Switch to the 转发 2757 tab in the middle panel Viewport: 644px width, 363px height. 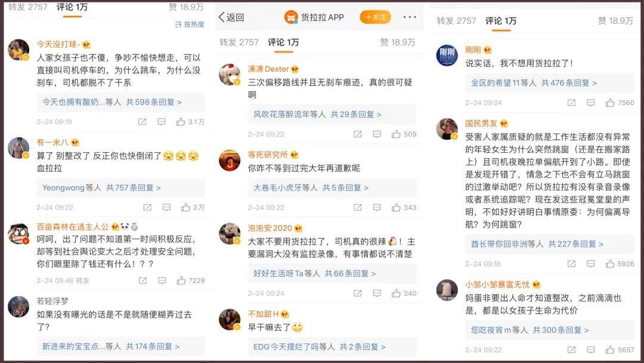pyautogui.click(x=239, y=42)
